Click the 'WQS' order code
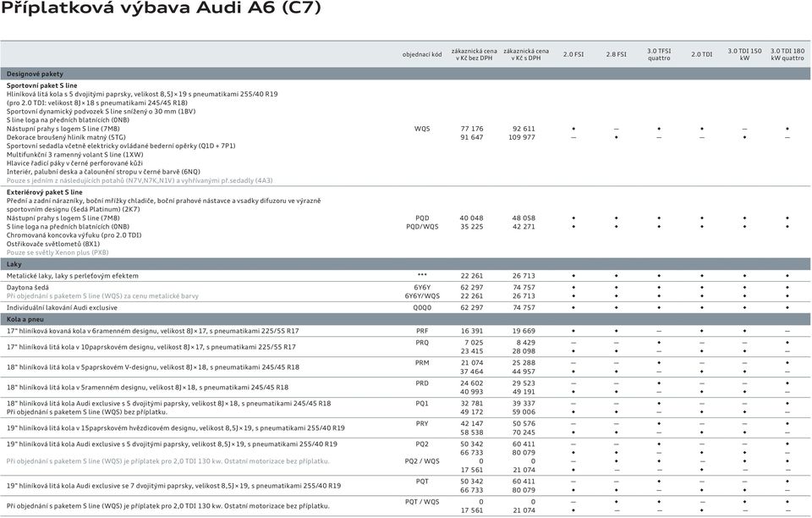812x518 pixels. 422,129
